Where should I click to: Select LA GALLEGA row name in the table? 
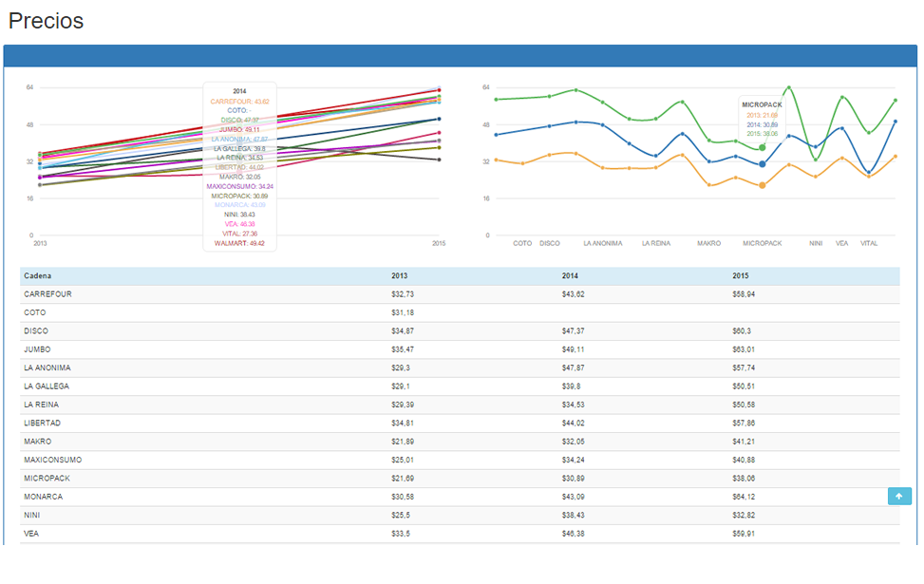pyautogui.click(x=47, y=386)
